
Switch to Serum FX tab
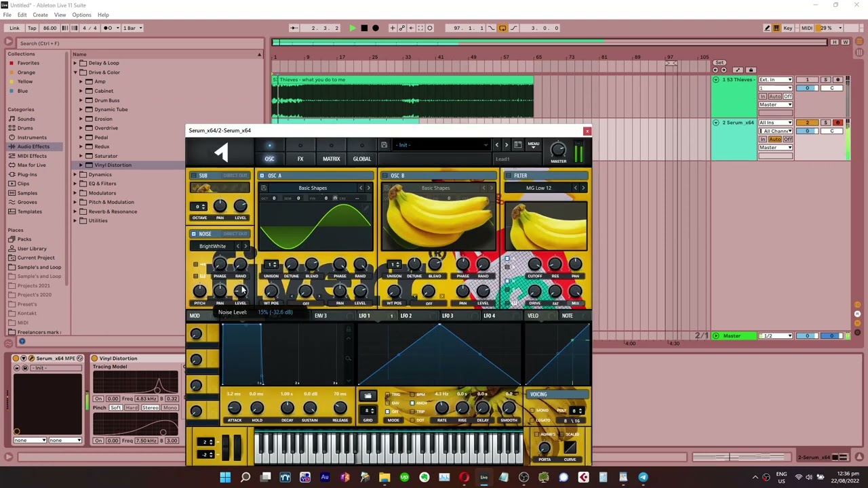[x=300, y=159]
